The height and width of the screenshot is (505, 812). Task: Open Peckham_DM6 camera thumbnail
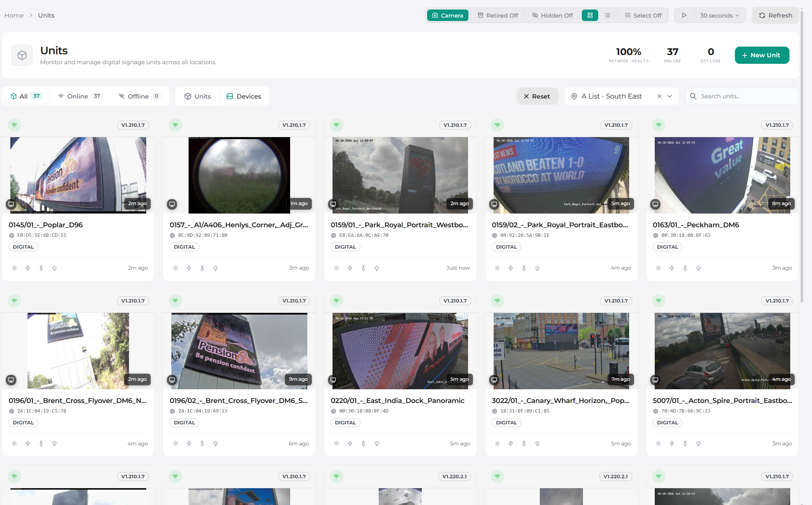tap(722, 175)
